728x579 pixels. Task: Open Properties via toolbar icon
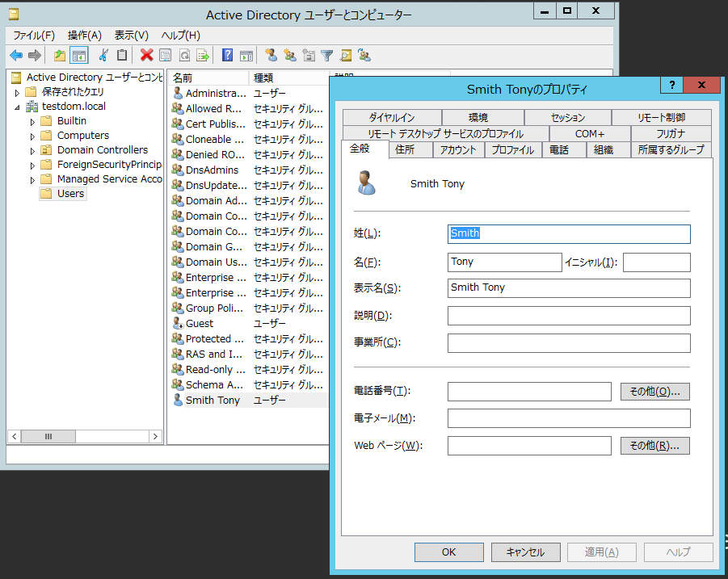(x=166, y=56)
